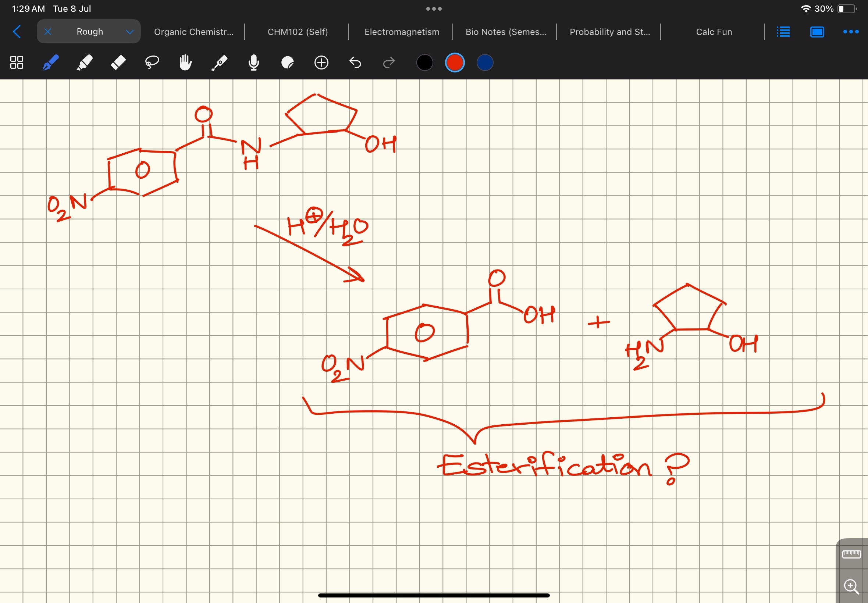The image size is (868, 603).
Task: Select the Highlighter tool
Action: click(84, 63)
